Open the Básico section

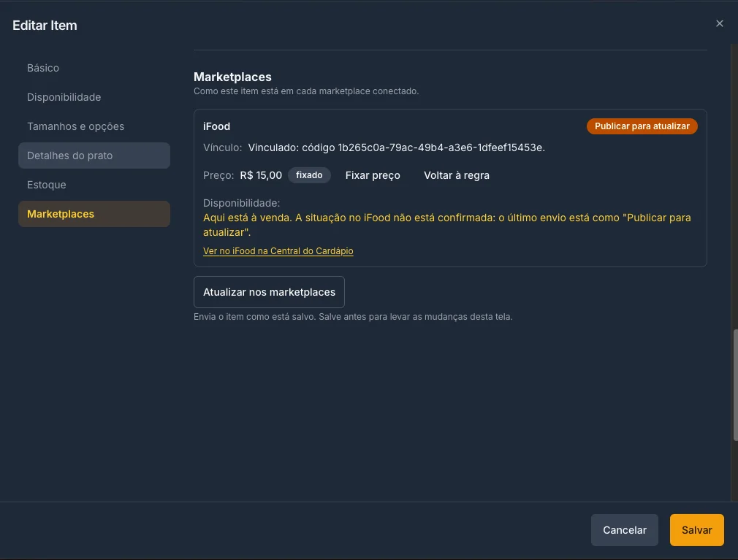point(94,68)
